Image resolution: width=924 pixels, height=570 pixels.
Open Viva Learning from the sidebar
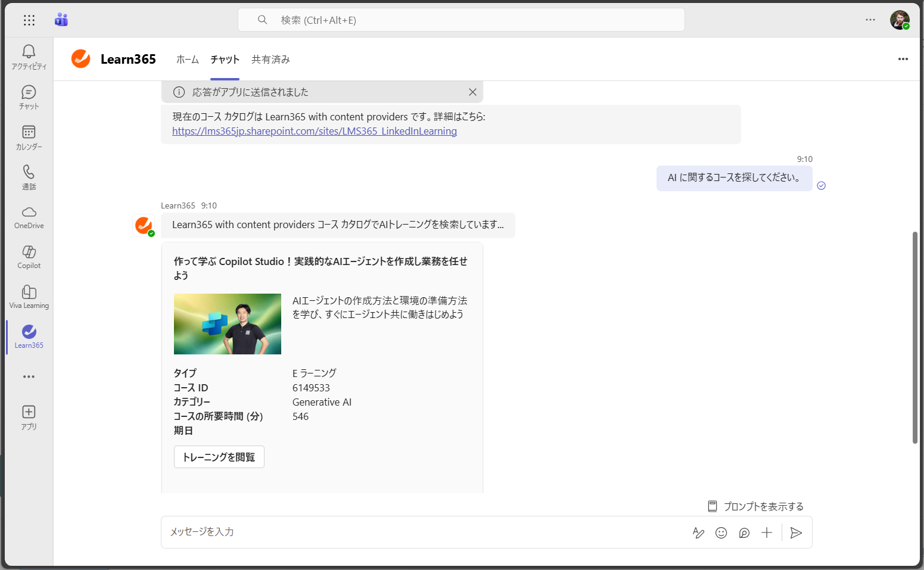click(x=29, y=297)
